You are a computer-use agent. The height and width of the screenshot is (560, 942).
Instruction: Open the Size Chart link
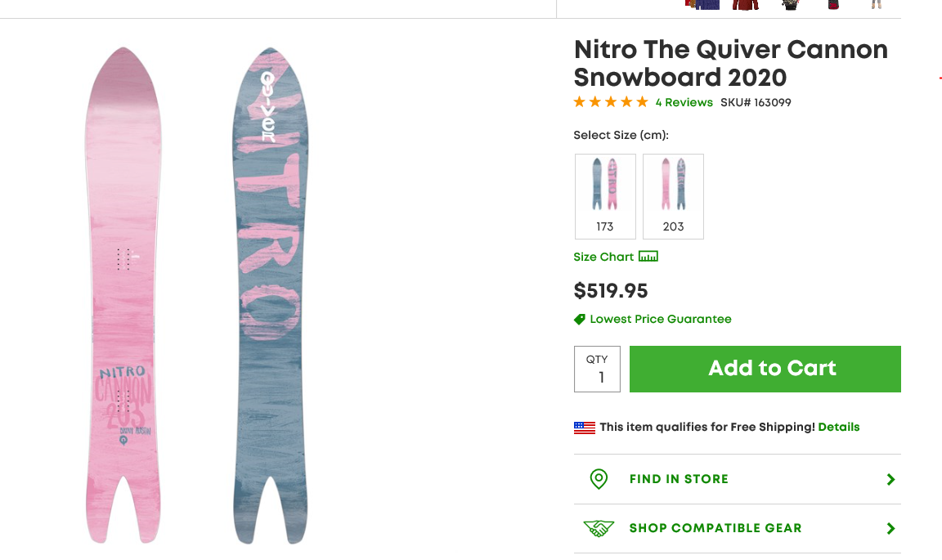point(603,257)
